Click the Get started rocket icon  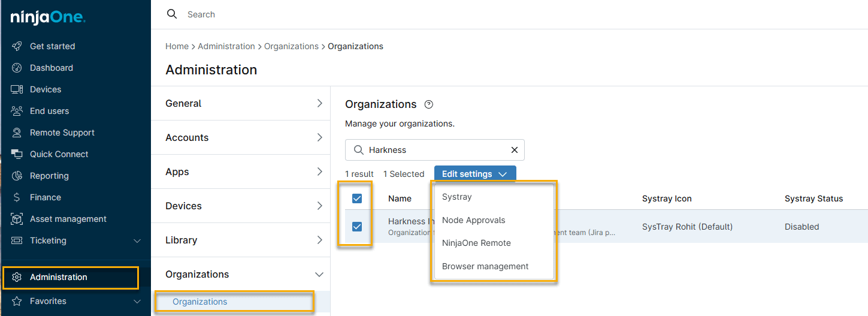[17, 46]
